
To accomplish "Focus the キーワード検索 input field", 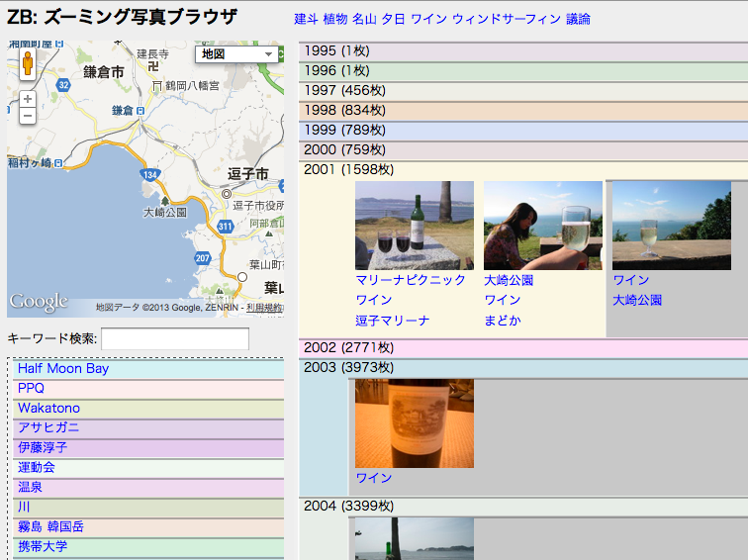I will pos(174,338).
